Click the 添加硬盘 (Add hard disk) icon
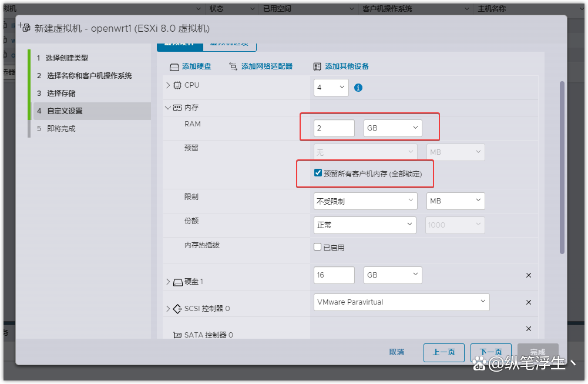This screenshot has height=384, width=588. coord(174,66)
